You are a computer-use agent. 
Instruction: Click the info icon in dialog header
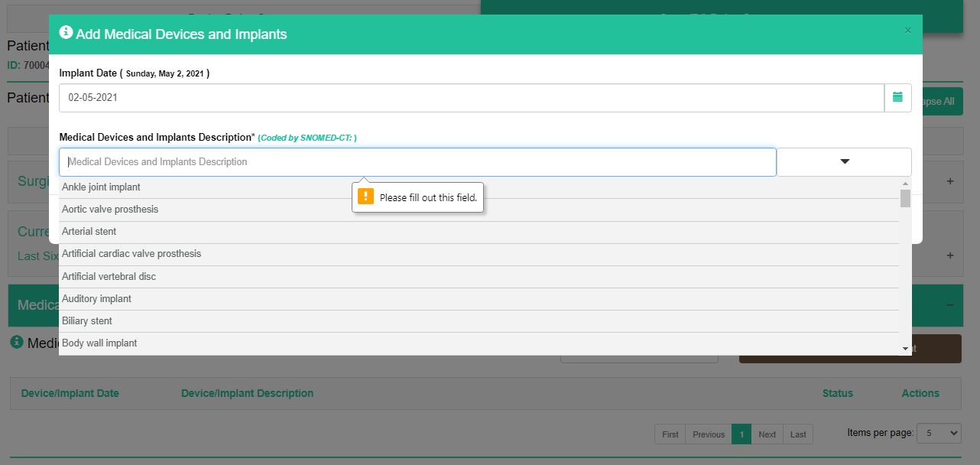click(x=66, y=33)
